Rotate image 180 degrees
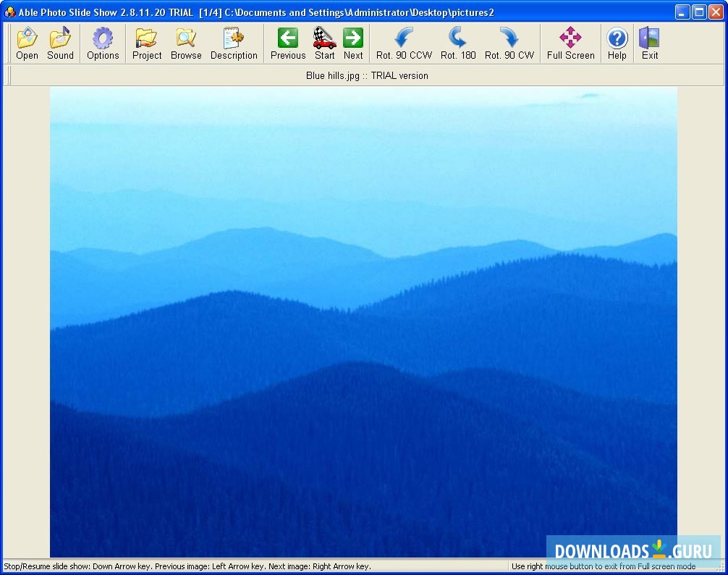The image size is (728, 575). (457, 42)
